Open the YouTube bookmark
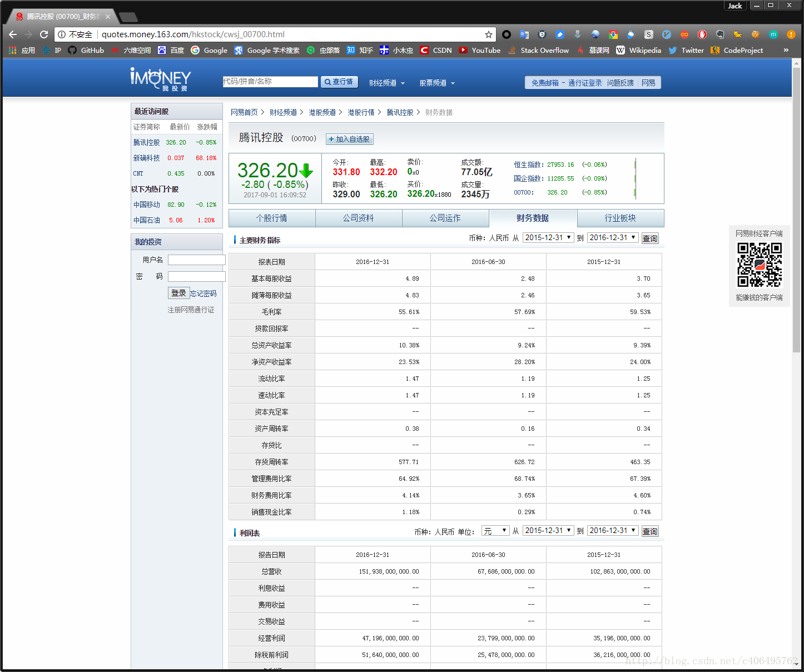This screenshot has height=672, width=804. [x=480, y=50]
